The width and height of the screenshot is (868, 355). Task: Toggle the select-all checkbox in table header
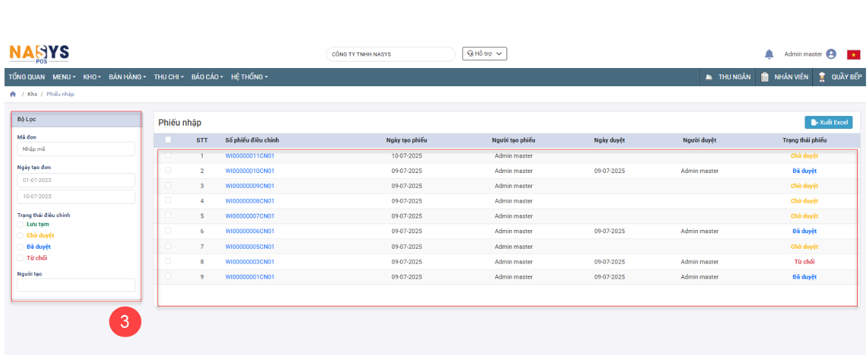click(x=168, y=140)
